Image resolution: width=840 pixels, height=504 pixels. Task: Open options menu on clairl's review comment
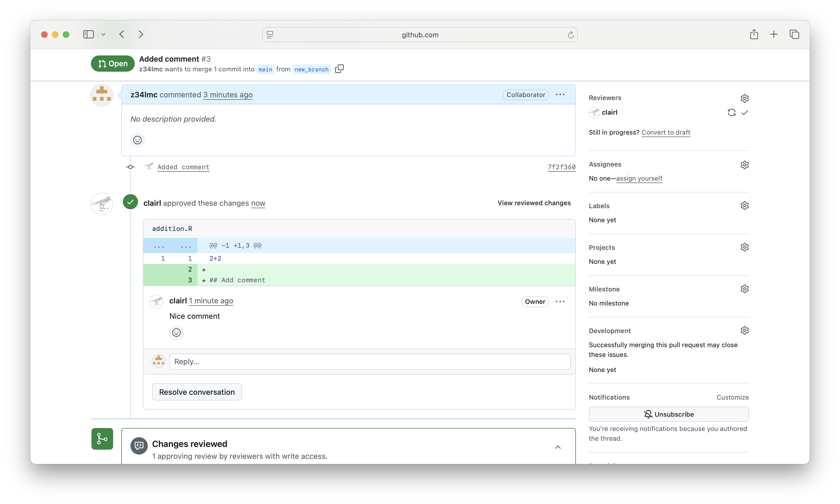click(560, 301)
